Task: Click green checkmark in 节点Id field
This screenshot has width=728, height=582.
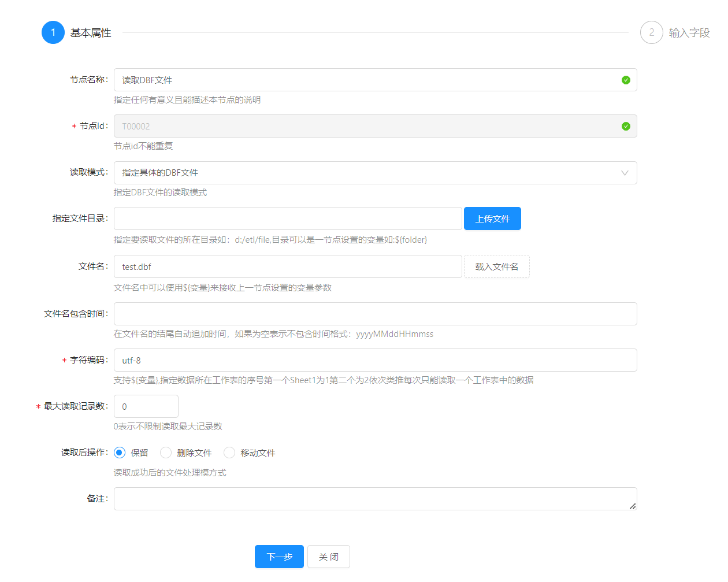Action: 626,126
